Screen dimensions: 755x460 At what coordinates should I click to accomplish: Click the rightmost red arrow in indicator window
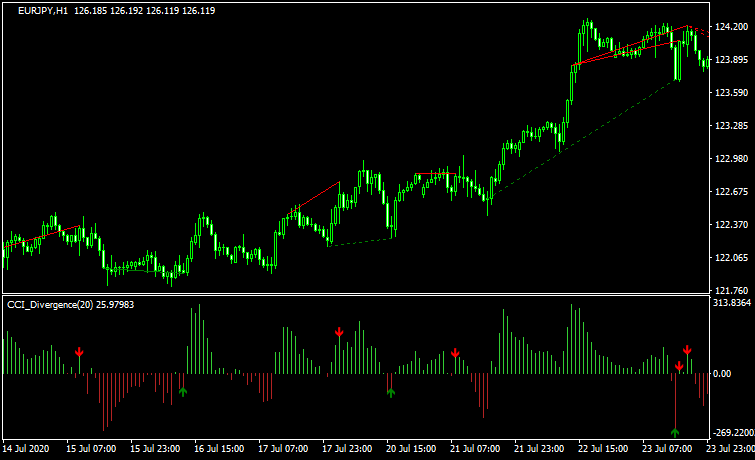687,350
